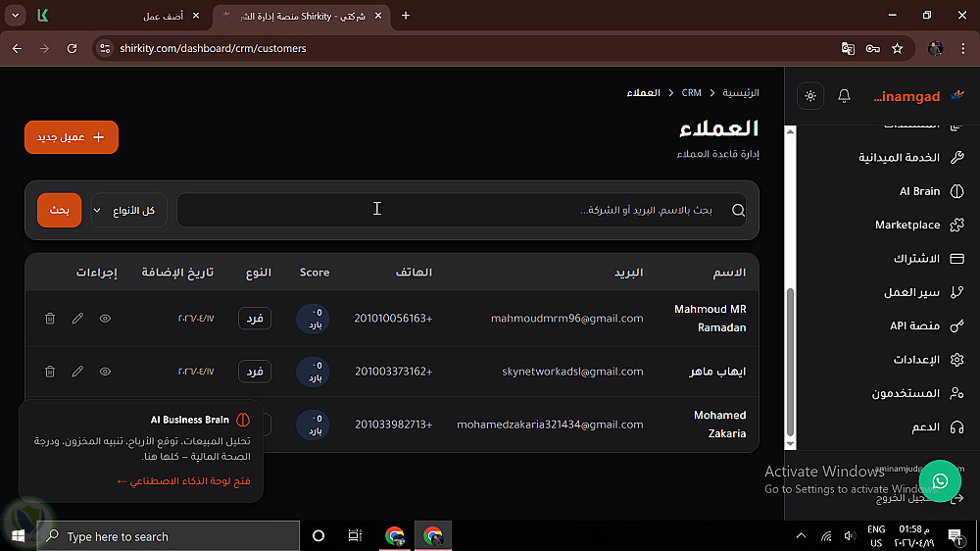Click the workflow branch icon
This screenshot has width=980, height=551.
coord(956,293)
